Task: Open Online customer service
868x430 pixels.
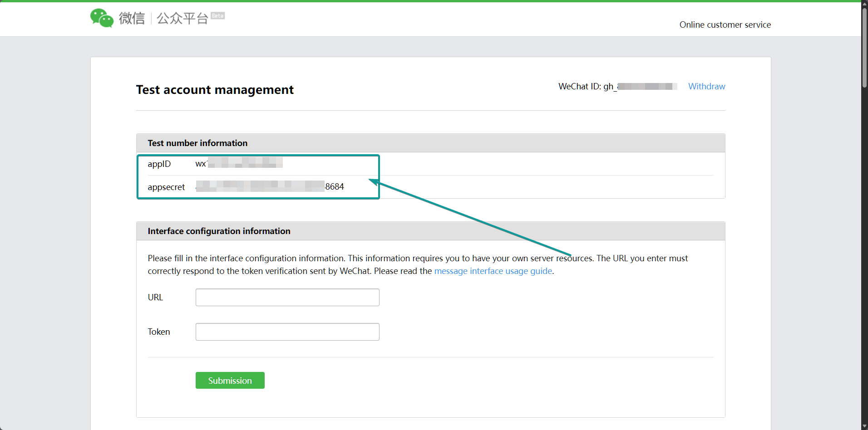Action: coord(725,24)
